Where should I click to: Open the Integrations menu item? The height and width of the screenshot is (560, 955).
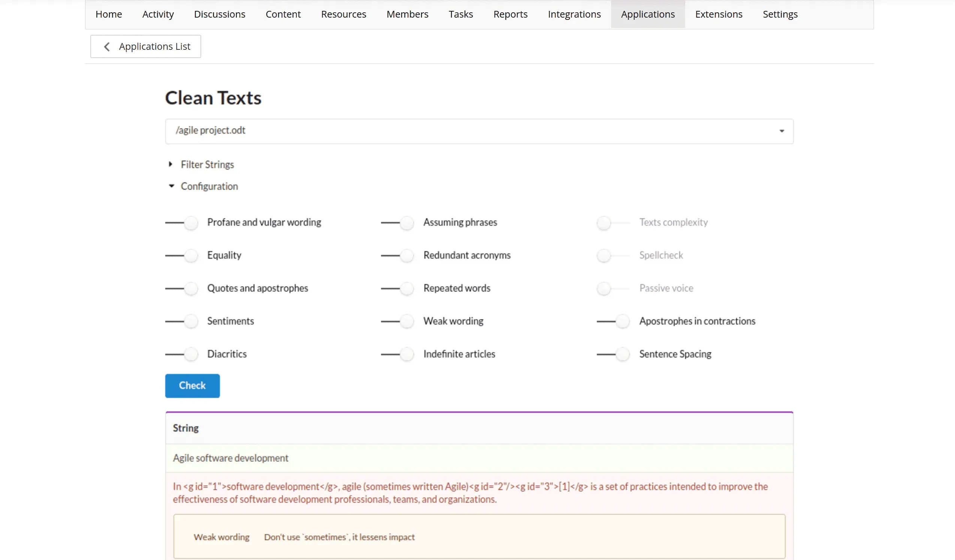coord(574,14)
